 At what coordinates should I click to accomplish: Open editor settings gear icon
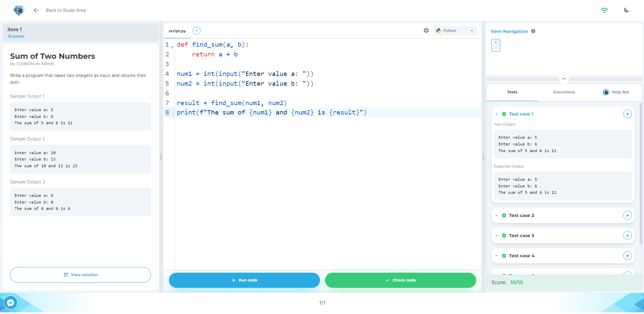point(426,31)
